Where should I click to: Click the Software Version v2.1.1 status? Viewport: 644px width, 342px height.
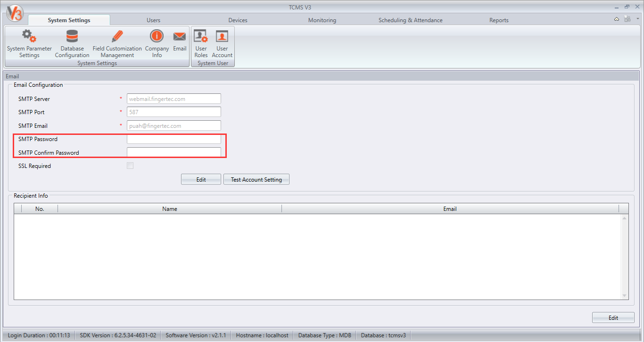(196, 335)
